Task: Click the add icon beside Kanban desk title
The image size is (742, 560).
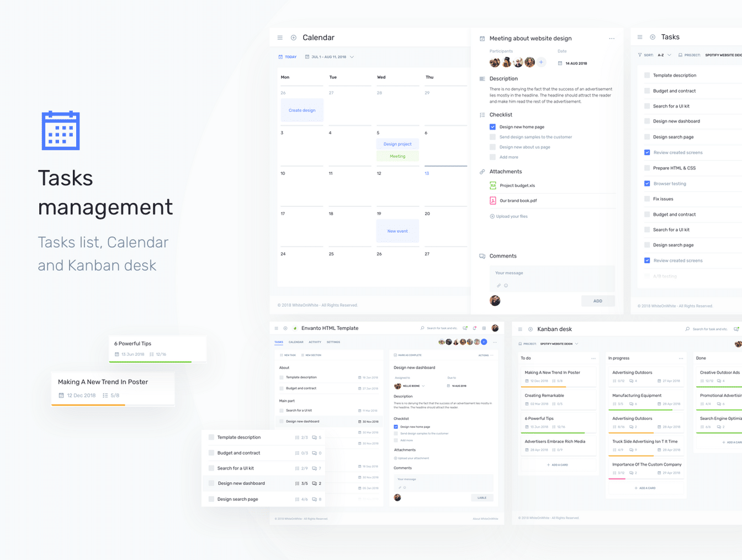Action: (531, 329)
